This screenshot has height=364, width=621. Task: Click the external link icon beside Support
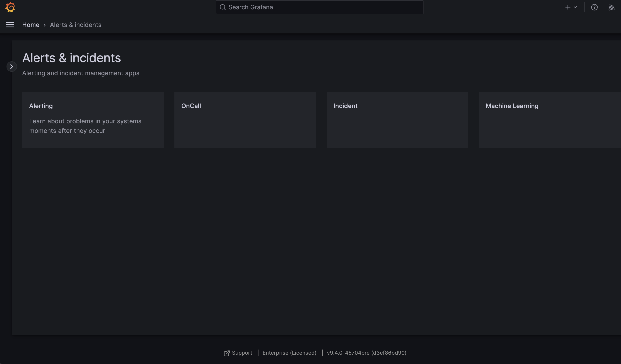[226, 353]
